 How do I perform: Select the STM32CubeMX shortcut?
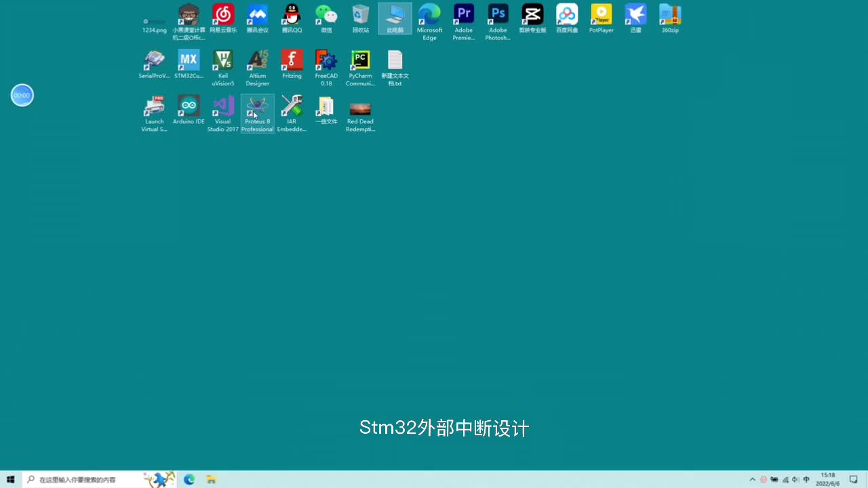pyautogui.click(x=189, y=64)
